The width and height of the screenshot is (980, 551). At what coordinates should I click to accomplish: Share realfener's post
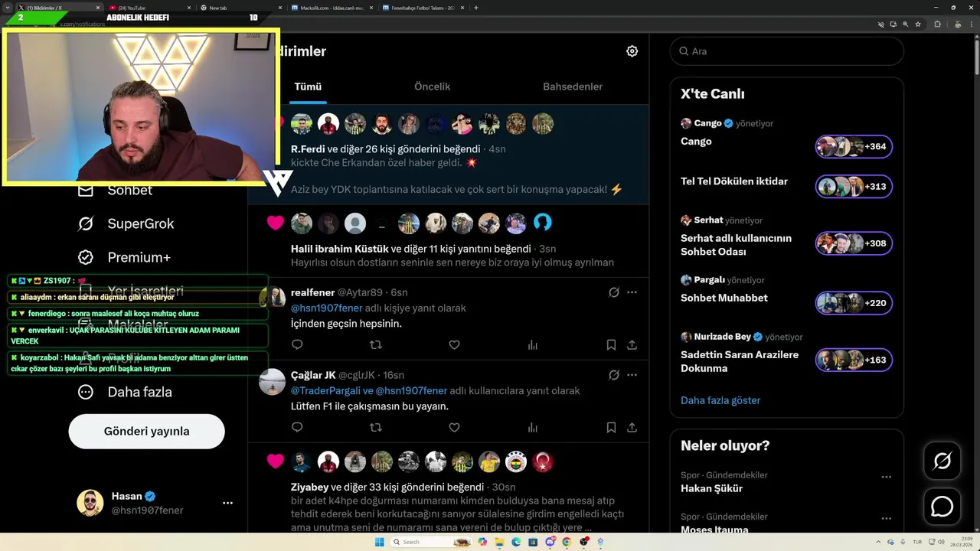tap(632, 345)
